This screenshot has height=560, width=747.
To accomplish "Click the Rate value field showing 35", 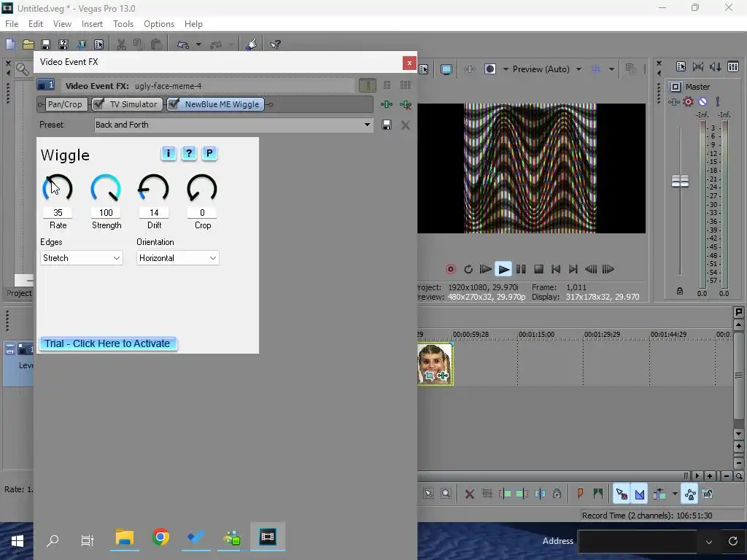I will (x=58, y=212).
